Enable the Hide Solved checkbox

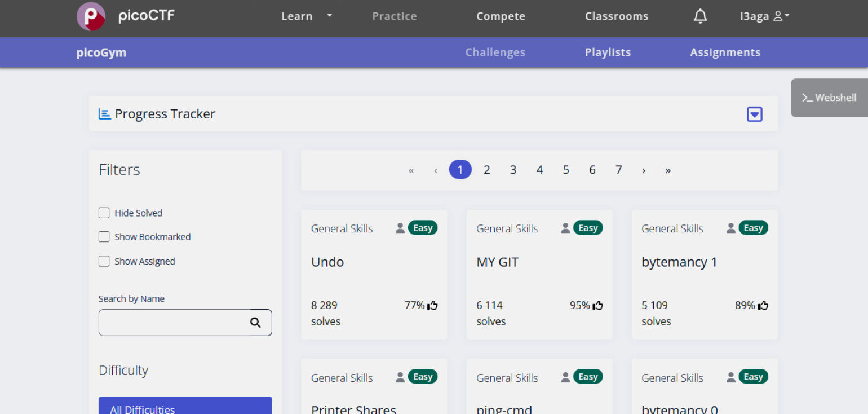click(x=104, y=213)
